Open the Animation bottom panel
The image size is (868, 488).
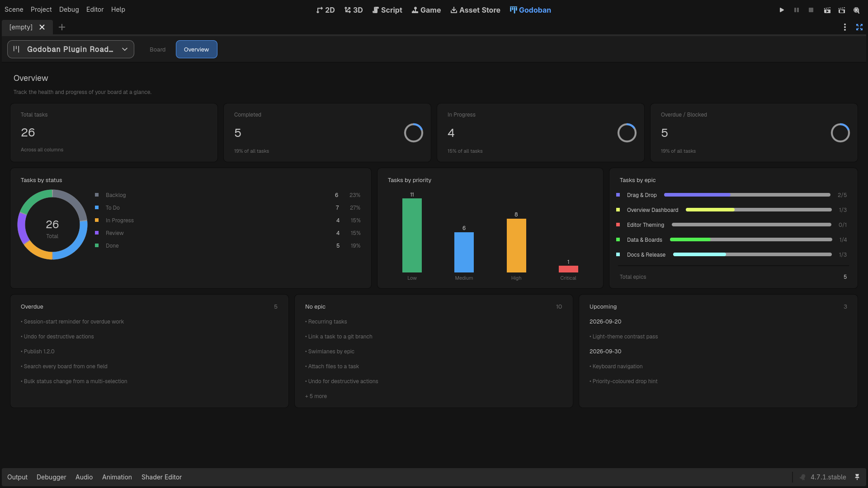(117, 477)
